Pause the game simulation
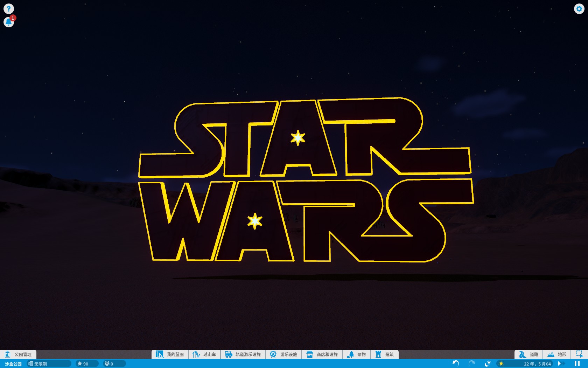The height and width of the screenshot is (368, 588). (577, 363)
